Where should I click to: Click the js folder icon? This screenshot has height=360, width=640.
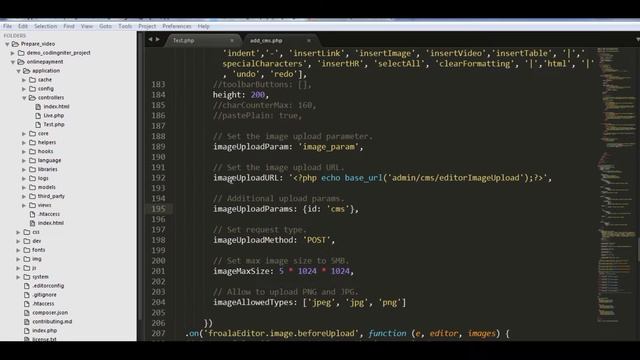pos(27,268)
